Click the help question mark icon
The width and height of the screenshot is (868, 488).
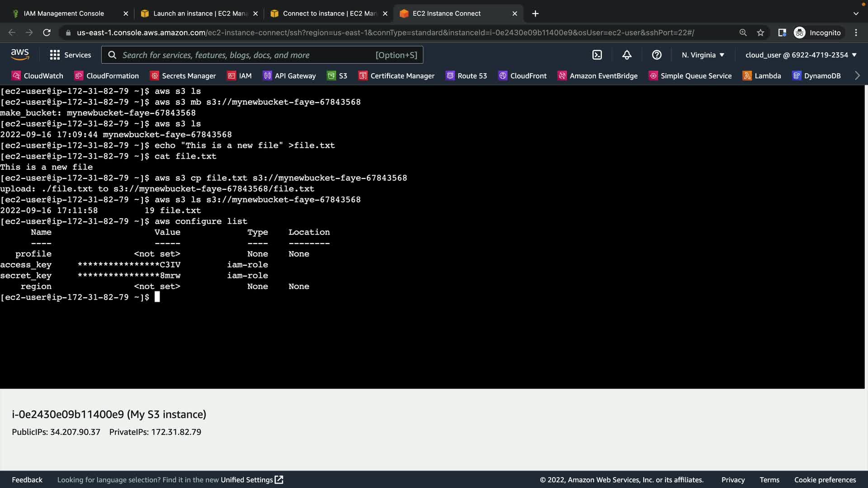coord(656,55)
